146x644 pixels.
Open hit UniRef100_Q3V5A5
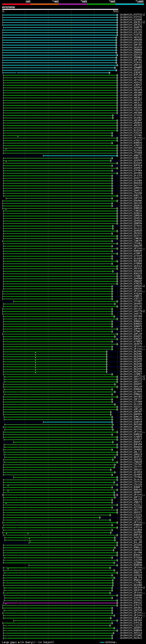coord(131,20)
